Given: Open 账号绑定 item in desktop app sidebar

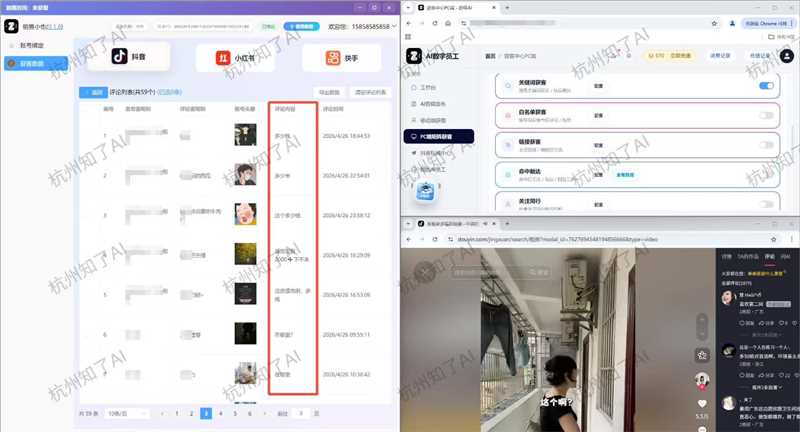Looking at the screenshot, I should [x=32, y=45].
